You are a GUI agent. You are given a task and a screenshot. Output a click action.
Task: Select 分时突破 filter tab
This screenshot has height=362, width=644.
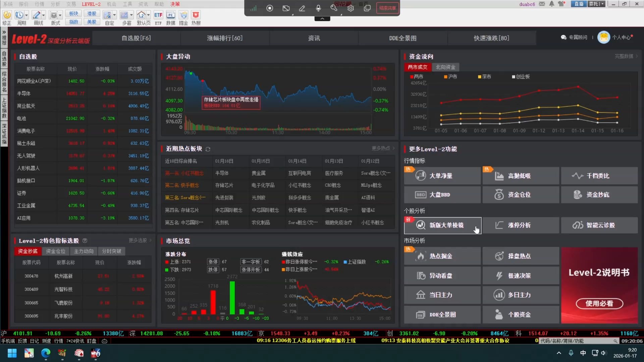[x=112, y=251]
